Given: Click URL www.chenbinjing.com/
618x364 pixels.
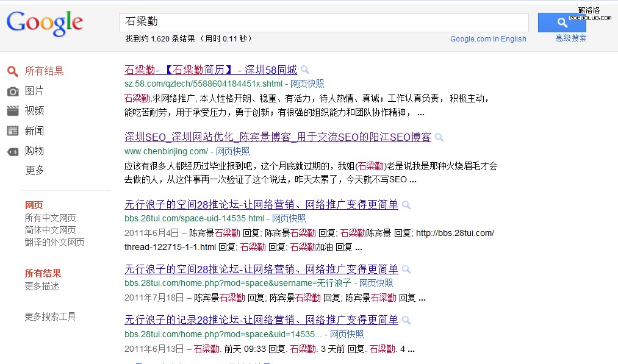Looking at the screenshot, I should coord(167,151).
